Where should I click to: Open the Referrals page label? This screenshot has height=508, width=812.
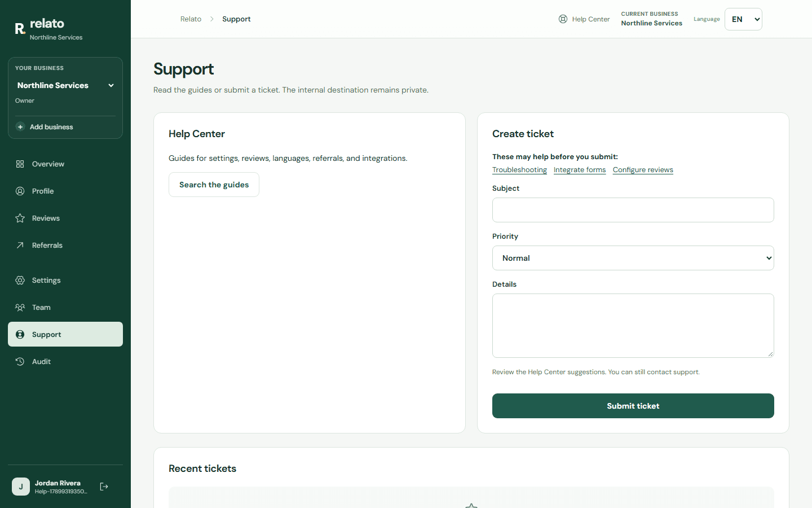point(47,246)
